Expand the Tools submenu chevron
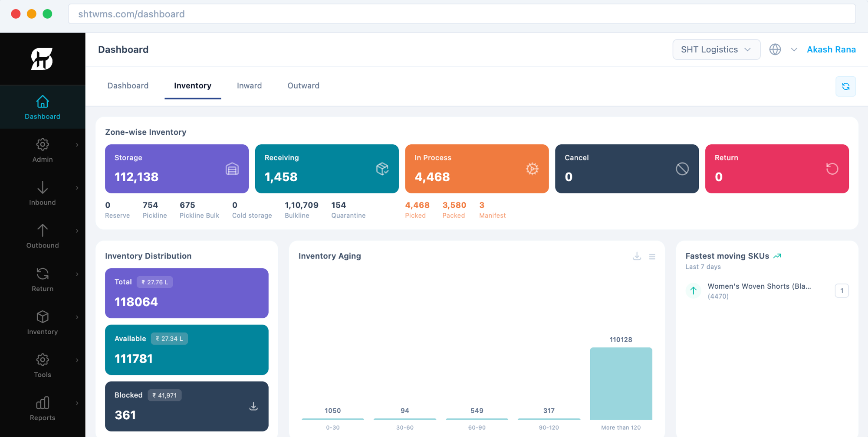Viewport: 868px width, 437px height. pos(77,360)
